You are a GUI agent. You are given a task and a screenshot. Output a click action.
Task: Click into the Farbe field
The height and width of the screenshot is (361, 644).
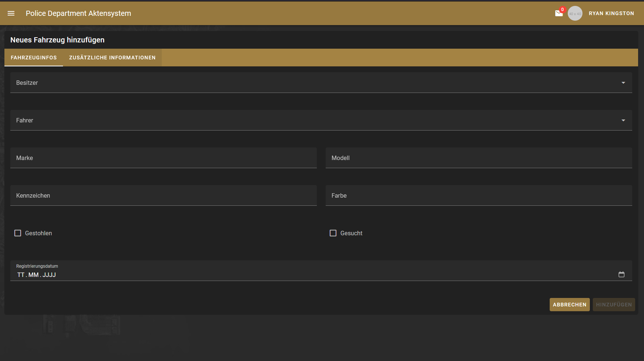(x=479, y=195)
